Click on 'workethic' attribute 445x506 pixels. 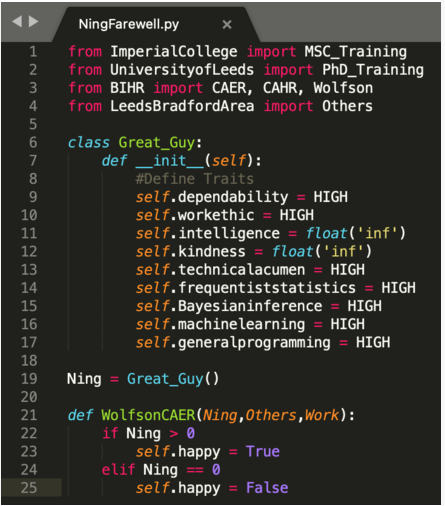[216, 215]
